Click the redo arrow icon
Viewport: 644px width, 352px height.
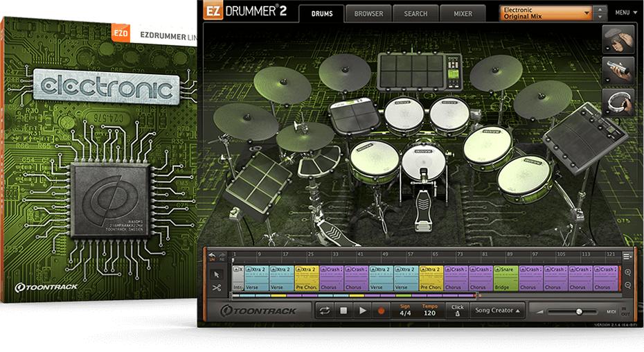point(221,255)
